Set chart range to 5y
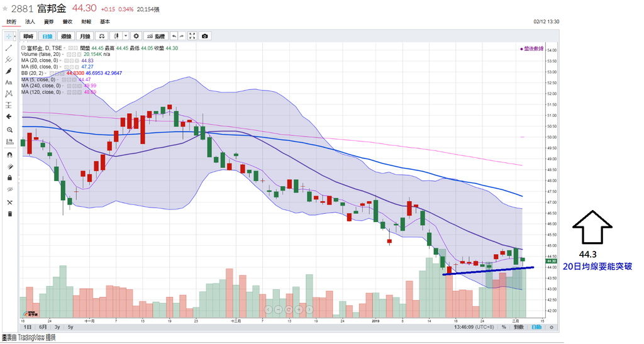This screenshot has width=644, height=344. tap(70, 327)
